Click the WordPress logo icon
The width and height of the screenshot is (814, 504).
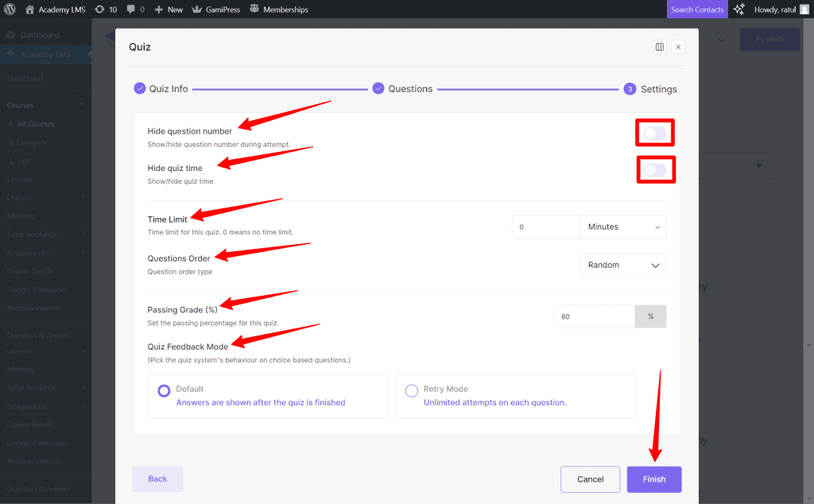click(10, 10)
